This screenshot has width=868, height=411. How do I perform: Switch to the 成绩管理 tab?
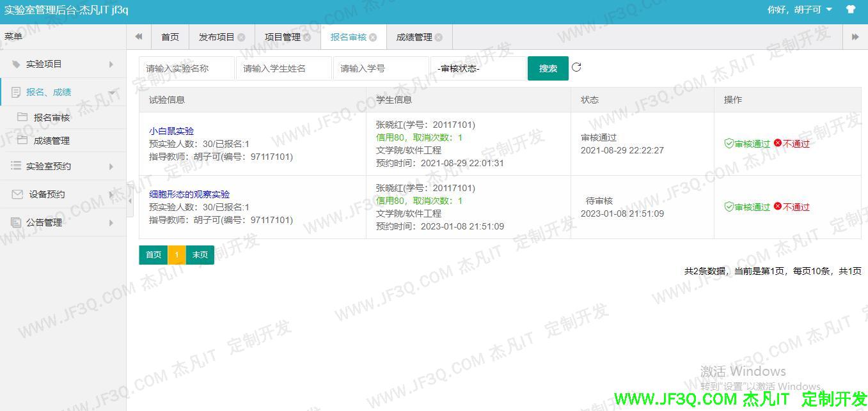click(x=416, y=37)
